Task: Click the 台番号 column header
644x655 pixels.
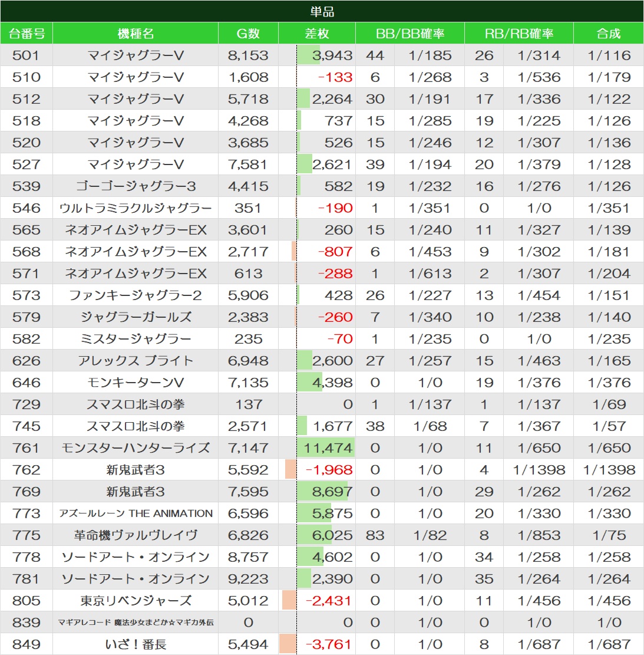Action: 27,33
